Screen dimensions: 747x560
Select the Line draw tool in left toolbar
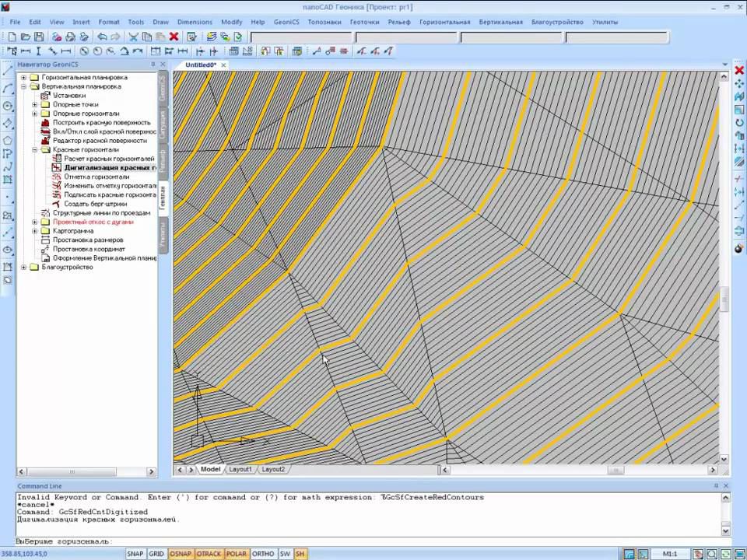[8, 72]
